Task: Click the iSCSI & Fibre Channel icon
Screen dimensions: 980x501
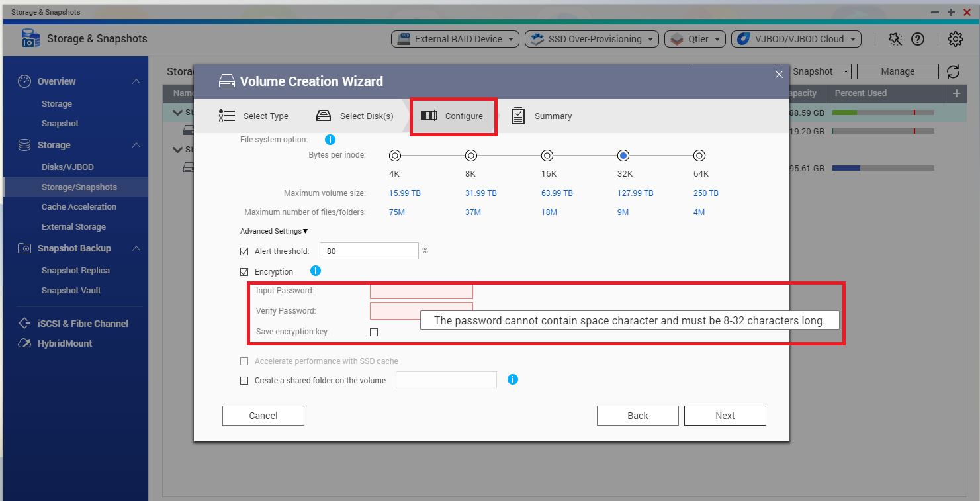Action: coord(24,324)
